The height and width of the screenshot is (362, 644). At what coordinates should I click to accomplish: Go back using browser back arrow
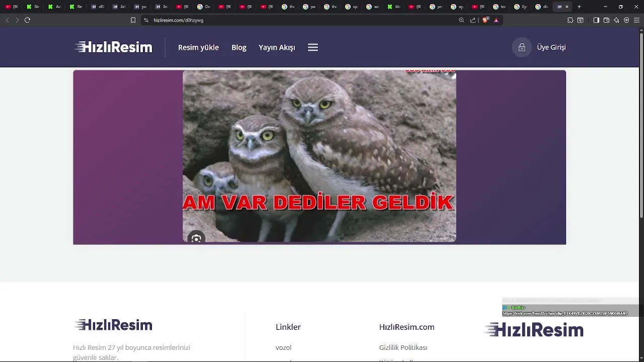pyautogui.click(x=7, y=20)
